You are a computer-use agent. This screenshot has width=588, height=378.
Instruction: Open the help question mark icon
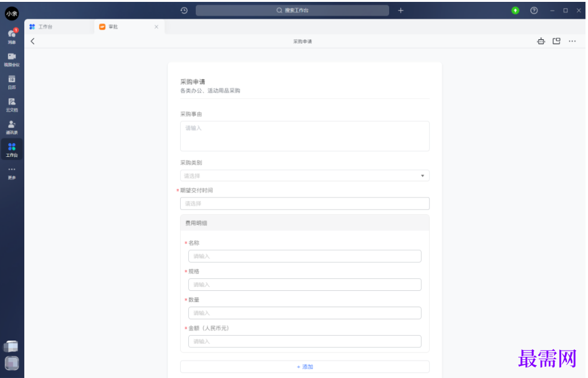tap(534, 11)
